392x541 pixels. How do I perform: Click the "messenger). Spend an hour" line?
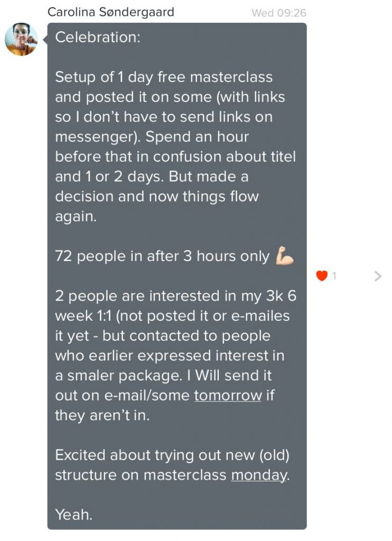[152, 137]
